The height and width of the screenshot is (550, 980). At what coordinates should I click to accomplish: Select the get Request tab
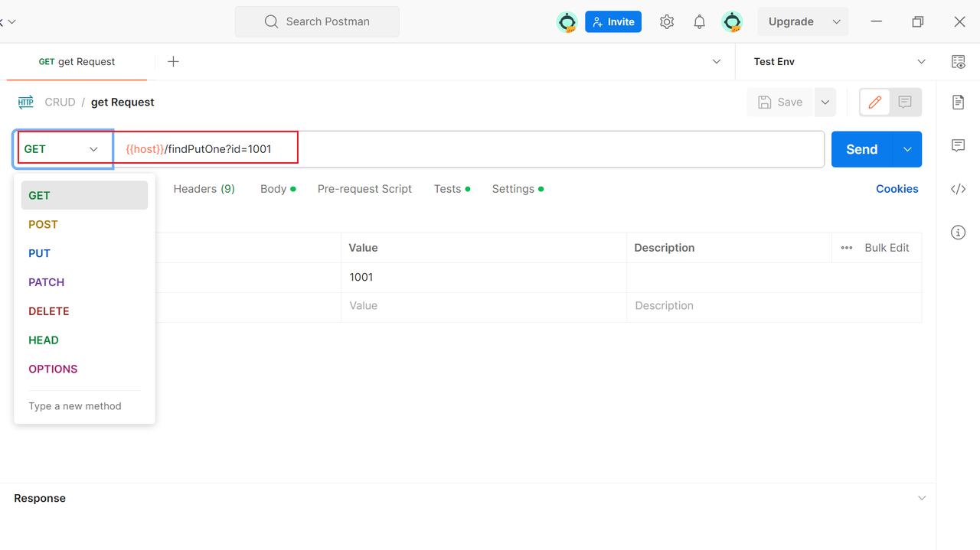(x=77, y=62)
